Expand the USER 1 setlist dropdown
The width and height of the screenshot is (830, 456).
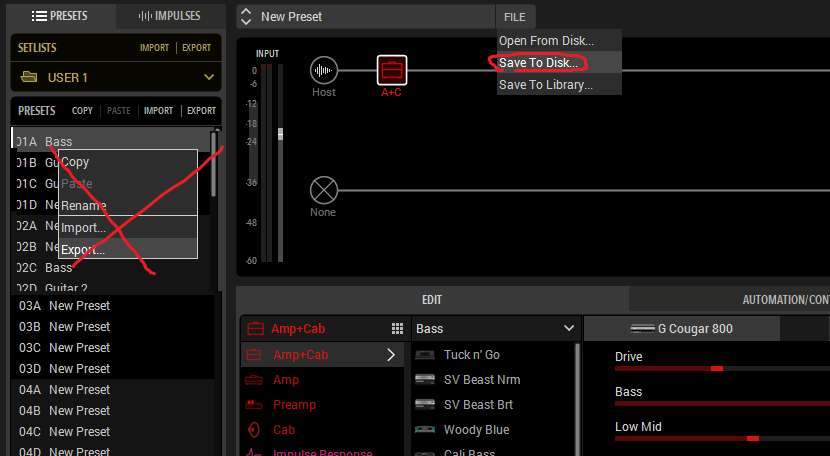[209, 77]
